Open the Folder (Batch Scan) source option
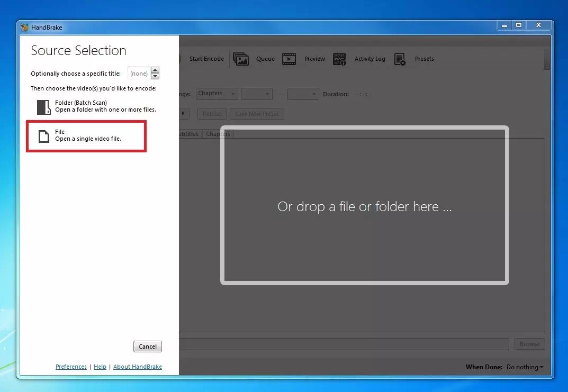 [x=97, y=106]
